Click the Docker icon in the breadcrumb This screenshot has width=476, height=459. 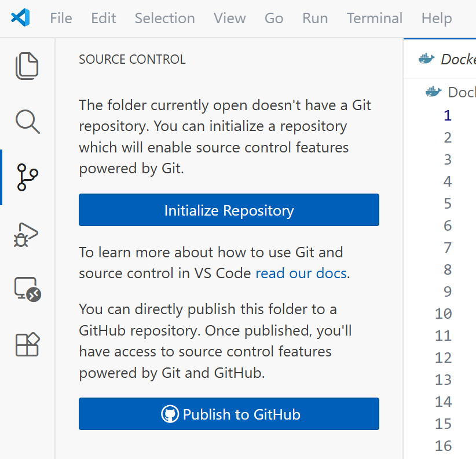pos(433,92)
